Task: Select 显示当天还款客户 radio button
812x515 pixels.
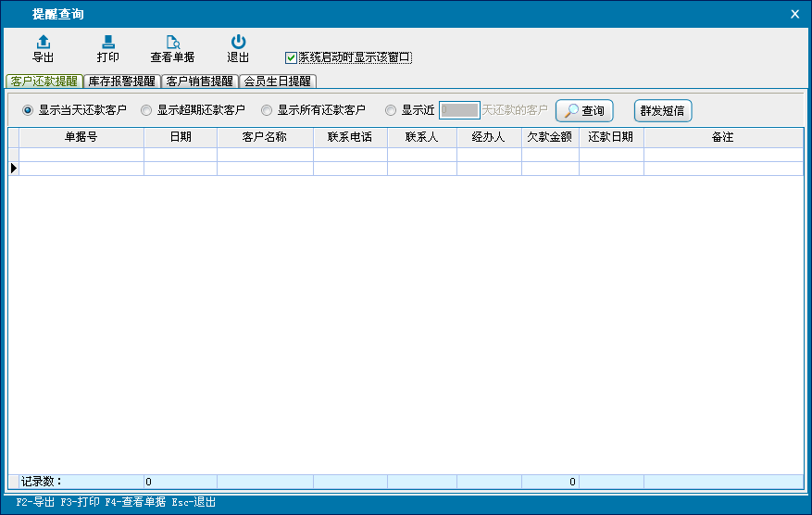Action: click(28, 110)
